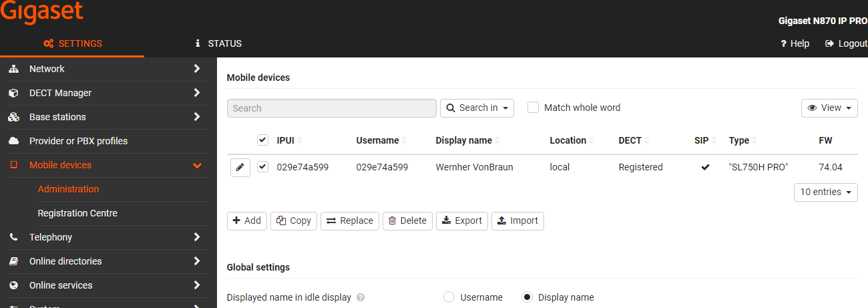Open Registration Centre submenu item
The image size is (868, 308).
(77, 213)
